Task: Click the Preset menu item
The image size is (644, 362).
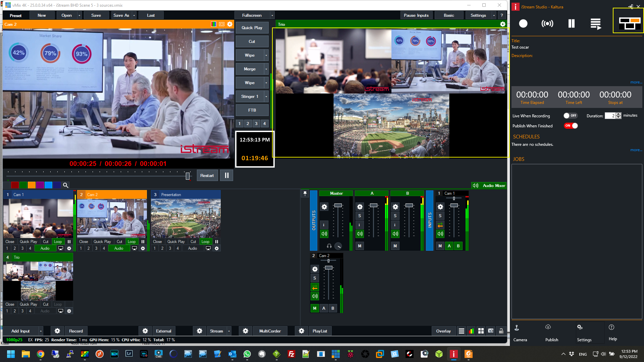Action: click(x=15, y=15)
